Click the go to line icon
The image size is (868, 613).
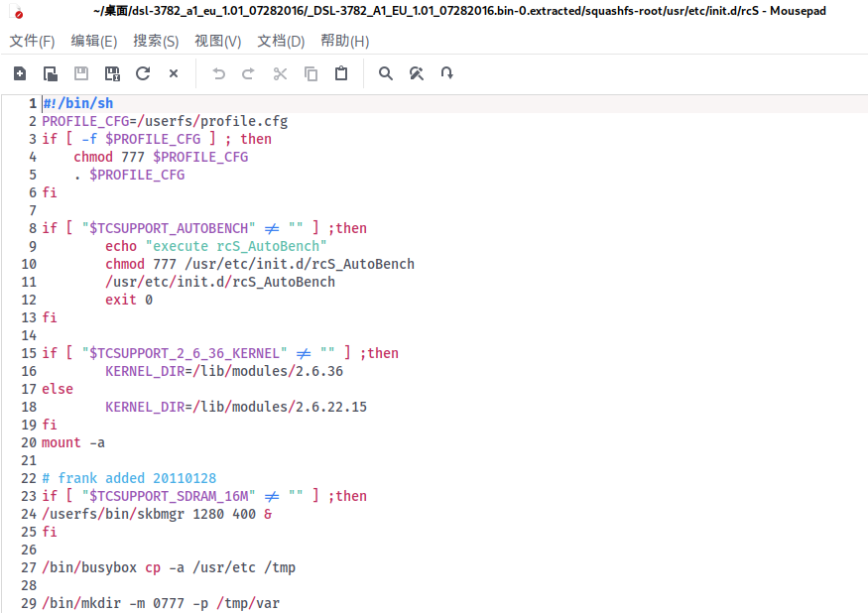tap(446, 73)
